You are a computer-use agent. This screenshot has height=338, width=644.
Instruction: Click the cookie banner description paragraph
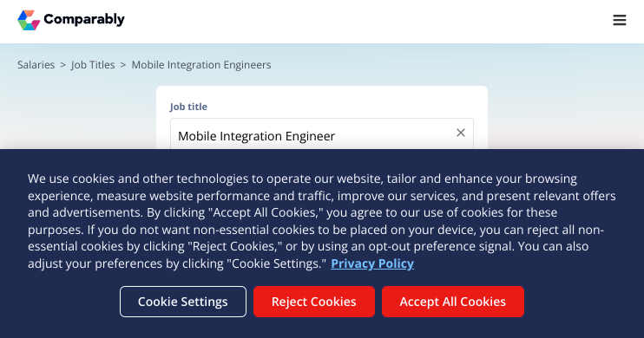(322, 221)
